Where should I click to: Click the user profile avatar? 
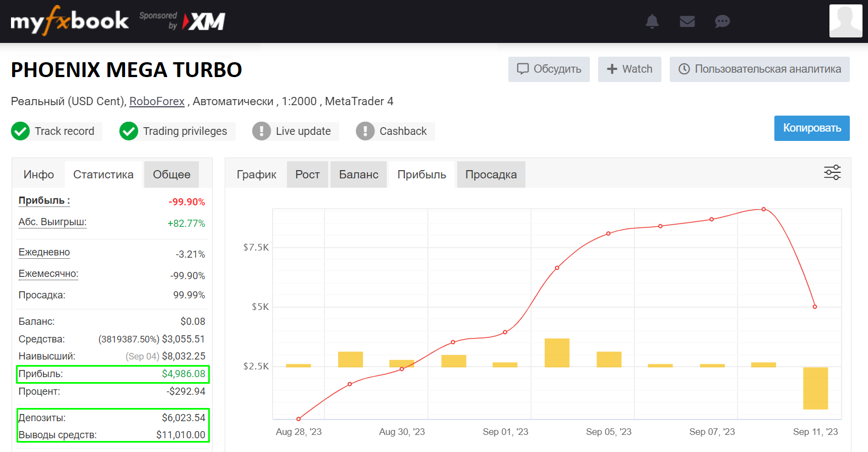pos(846,21)
